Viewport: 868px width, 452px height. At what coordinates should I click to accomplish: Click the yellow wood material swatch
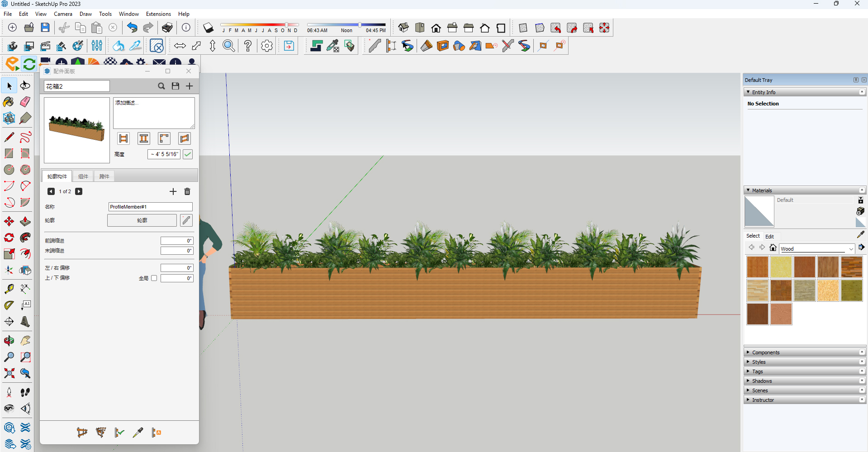pyautogui.click(x=781, y=267)
